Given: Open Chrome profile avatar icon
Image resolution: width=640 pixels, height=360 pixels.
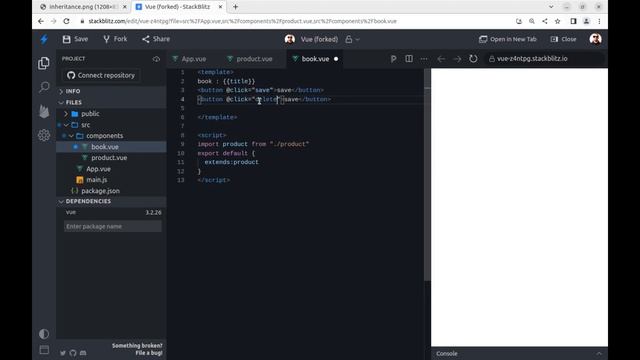Looking at the screenshot, I should pyautogui.click(x=586, y=21).
